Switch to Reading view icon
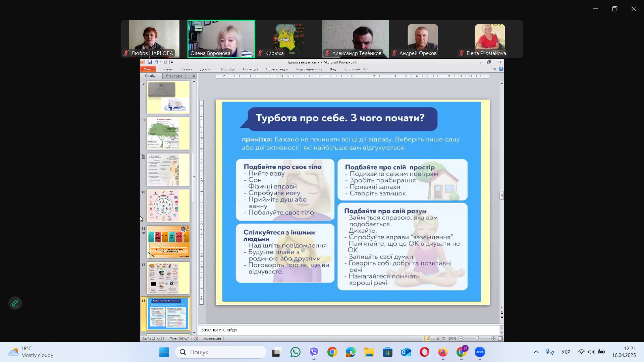Screen dimensions: 644x362 coord(438,339)
